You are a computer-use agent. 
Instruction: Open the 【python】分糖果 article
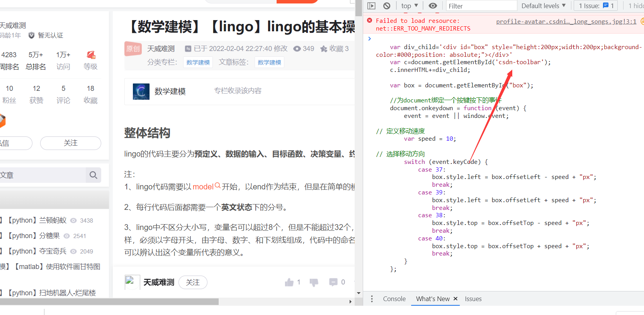point(34,236)
